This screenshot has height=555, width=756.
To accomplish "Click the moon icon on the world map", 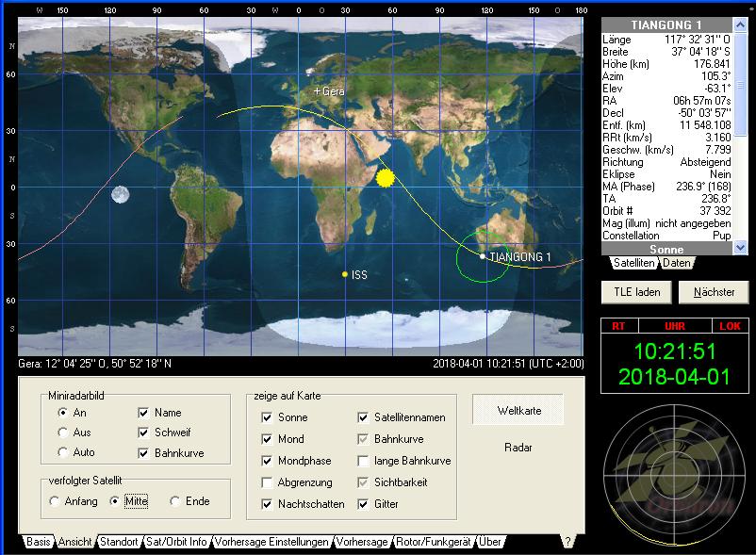I will click(x=120, y=195).
